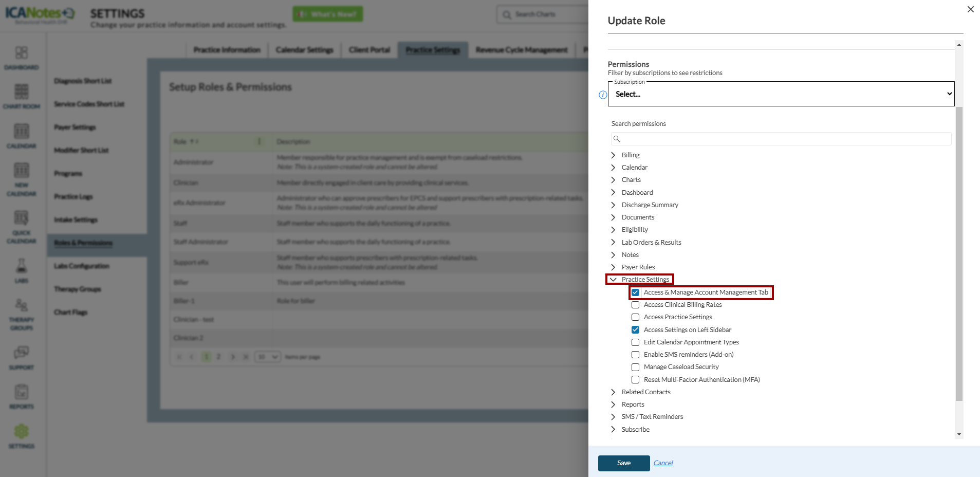980x477 pixels.
Task: Expand the Related Contacts permissions group
Action: click(613, 392)
